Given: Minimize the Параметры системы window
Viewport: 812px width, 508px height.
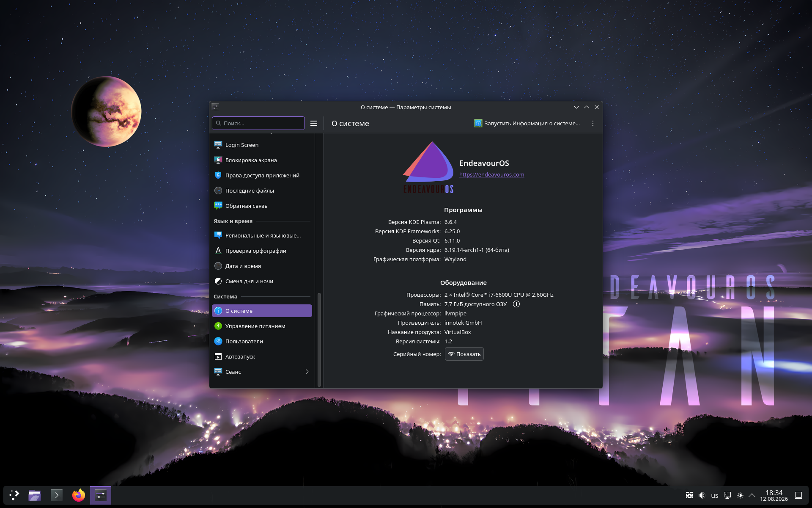Looking at the screenshot, I should tap(576, 107).
